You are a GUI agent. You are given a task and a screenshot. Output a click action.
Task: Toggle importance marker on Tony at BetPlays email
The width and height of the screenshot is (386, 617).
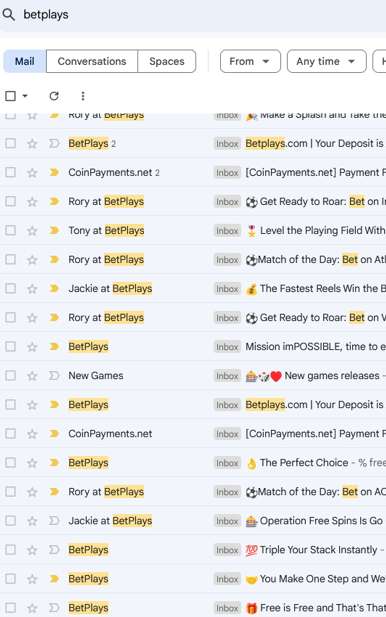[x=54, y=231]
